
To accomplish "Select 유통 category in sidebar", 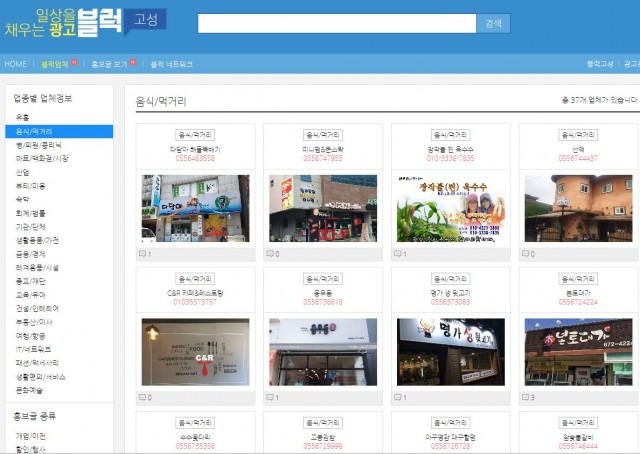I will tap(22, 118).
